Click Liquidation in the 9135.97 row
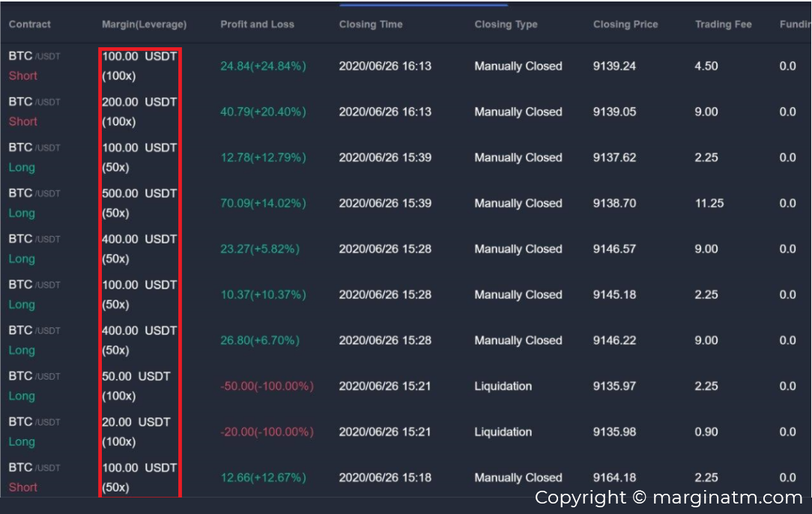The width and height of the screenshot is (812, 514). 503,386
